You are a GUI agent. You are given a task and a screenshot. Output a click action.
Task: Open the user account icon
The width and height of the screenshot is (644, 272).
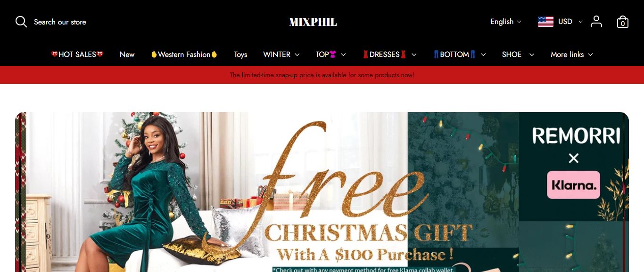[x=596, y=22]
